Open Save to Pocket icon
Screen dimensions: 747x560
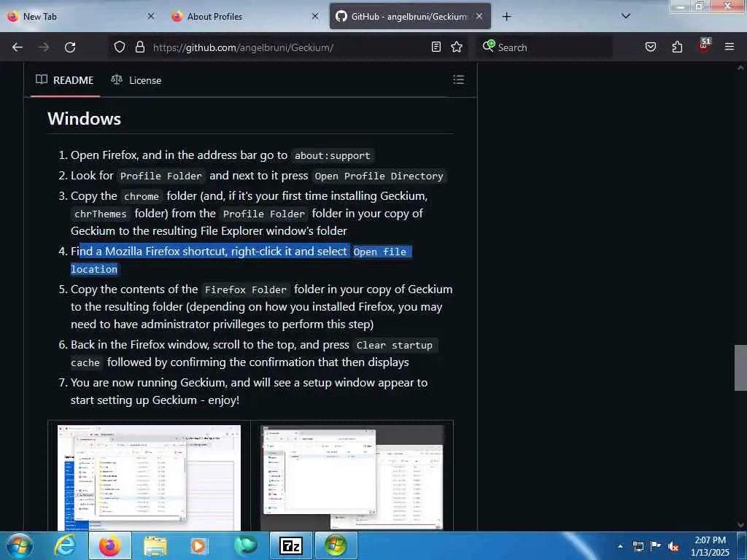[651, 47]
